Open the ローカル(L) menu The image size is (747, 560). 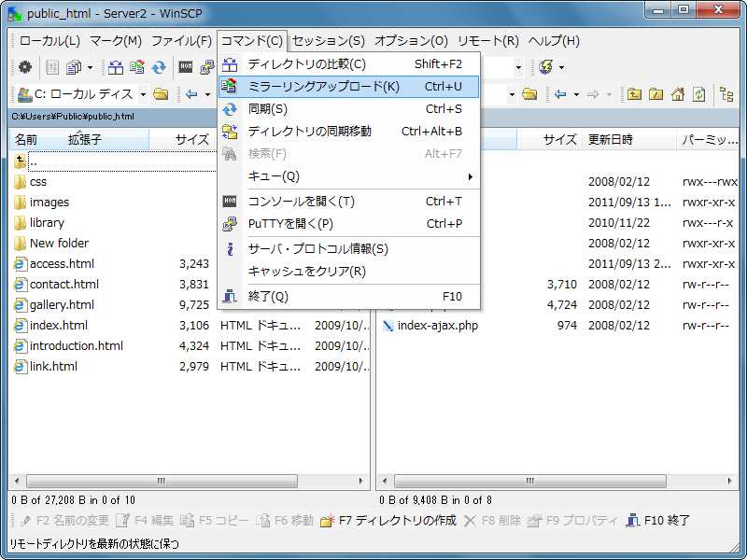[49, 41]
